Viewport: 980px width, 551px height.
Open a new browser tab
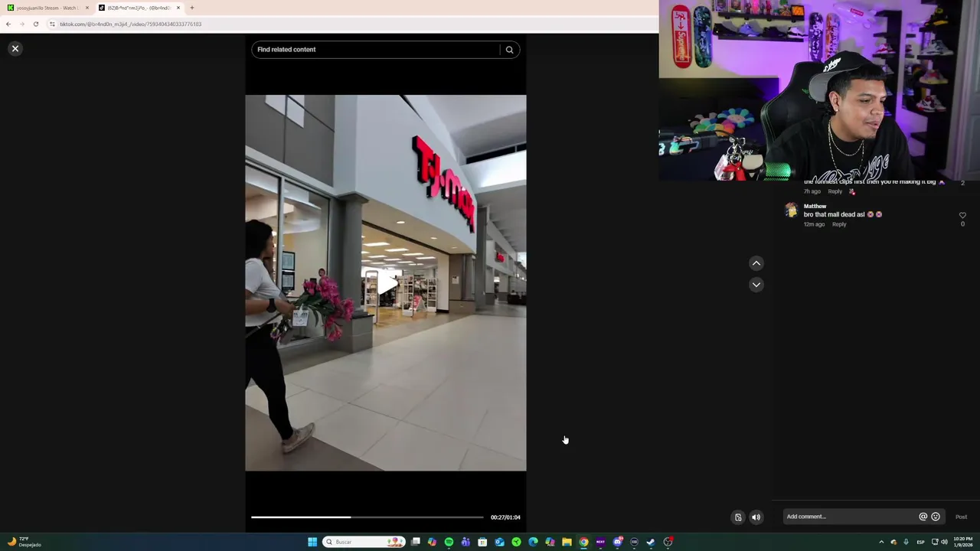(x=192, y=8)
